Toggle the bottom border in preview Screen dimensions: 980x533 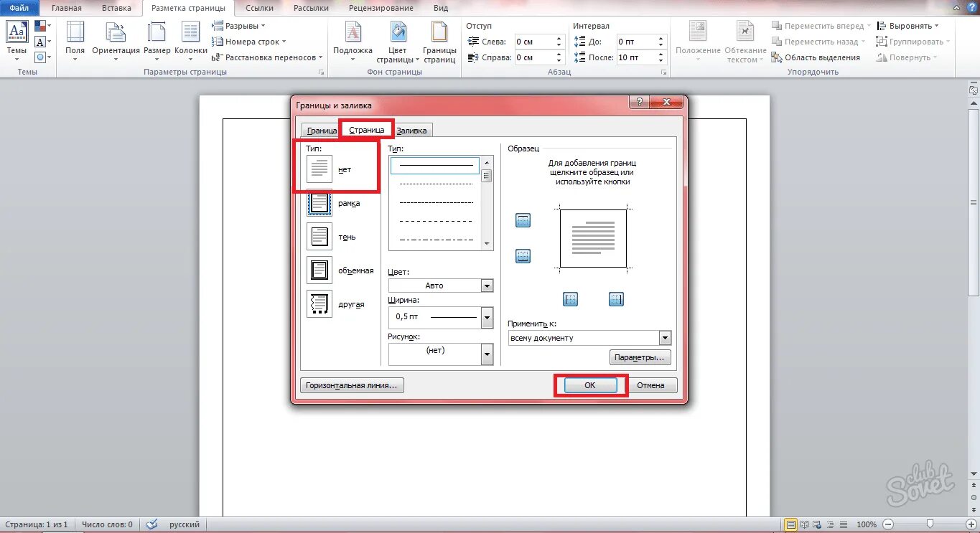pyautogui.click(x=523, y=256)
